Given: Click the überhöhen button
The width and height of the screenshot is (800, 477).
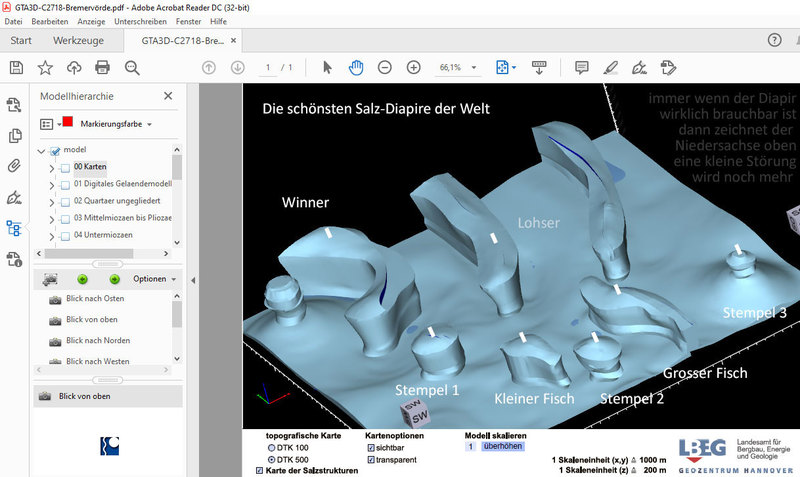Looking at the screenshot, I should [x=502, y=447].
